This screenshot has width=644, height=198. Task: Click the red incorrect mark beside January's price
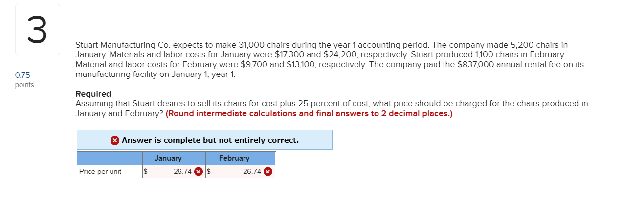199,172
